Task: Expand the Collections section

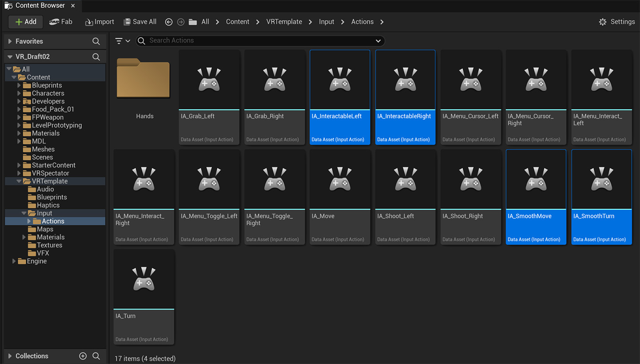Action: (10, 356)
